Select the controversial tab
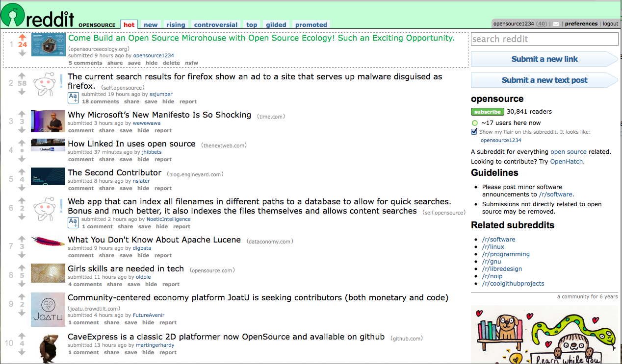This screenshot has height=364, width=622. coord(216,24)
